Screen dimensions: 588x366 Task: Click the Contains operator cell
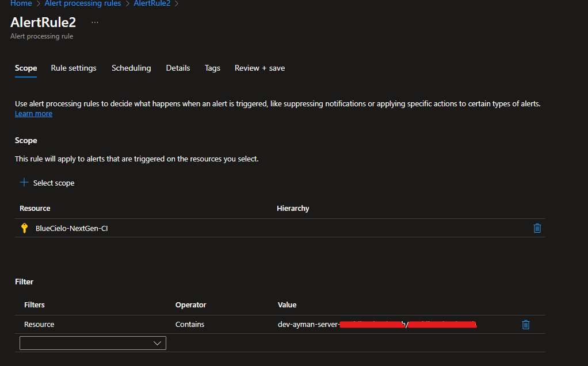190,325
